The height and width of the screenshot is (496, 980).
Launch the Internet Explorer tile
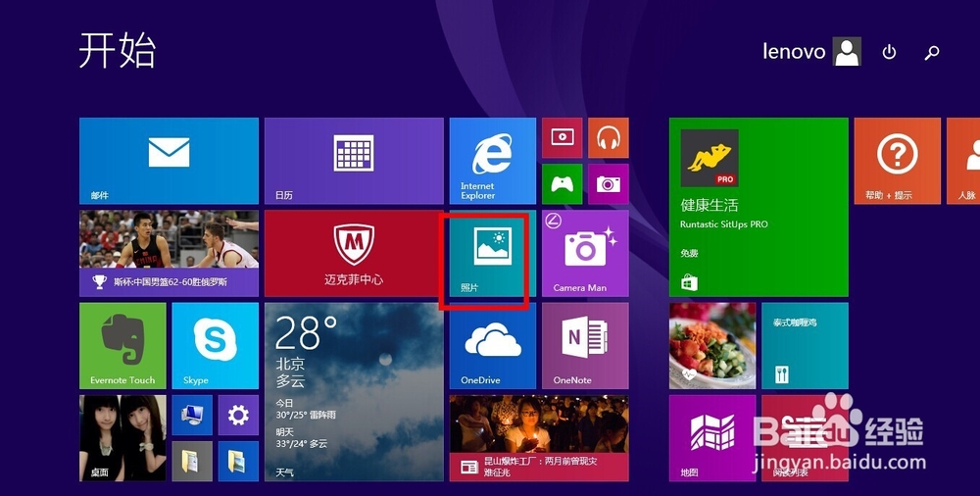coord(493,161)
